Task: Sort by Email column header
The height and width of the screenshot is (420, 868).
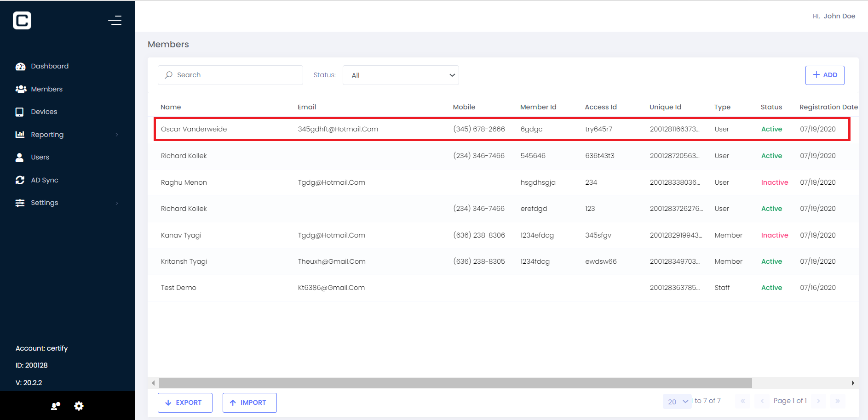Action: pyautogui.click(x=307, y=107)
